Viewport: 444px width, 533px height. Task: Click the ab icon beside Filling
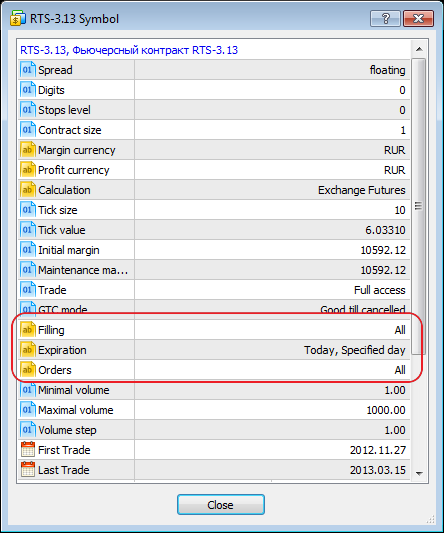point(28,330)
